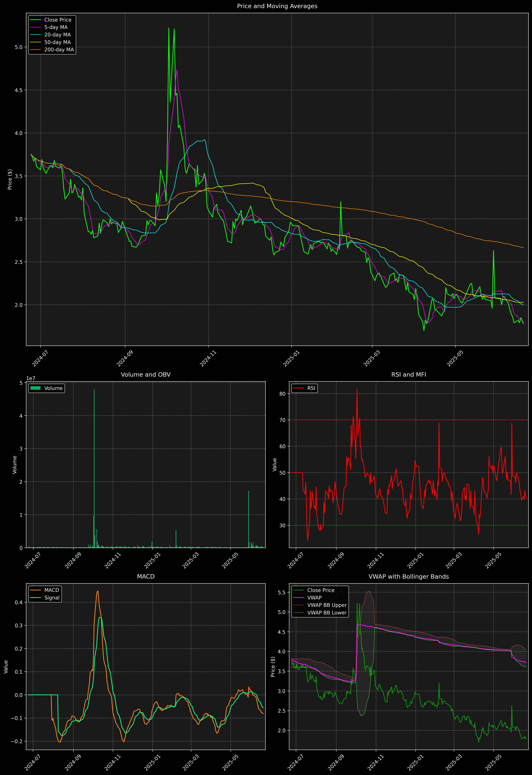Image resolution: width=532 pixels, height=775 pixels.
Task: Click the "VWAP with Bollinger Bands" chart title
Action: pyautogui.click(x=409, y=577)
